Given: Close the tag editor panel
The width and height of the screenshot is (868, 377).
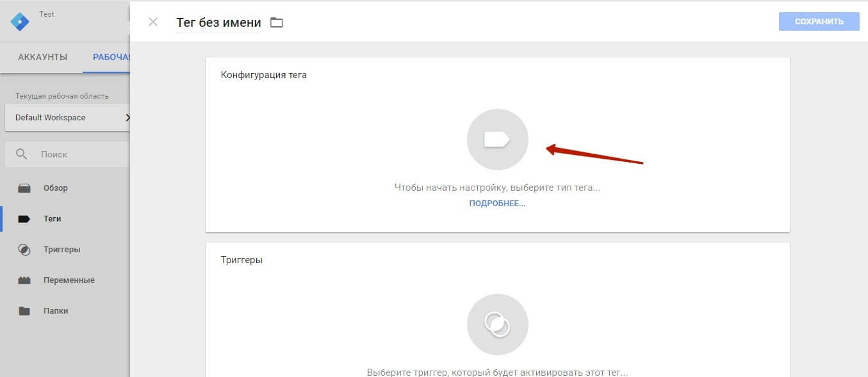Looking at the screenshot, I should (152, 22).
